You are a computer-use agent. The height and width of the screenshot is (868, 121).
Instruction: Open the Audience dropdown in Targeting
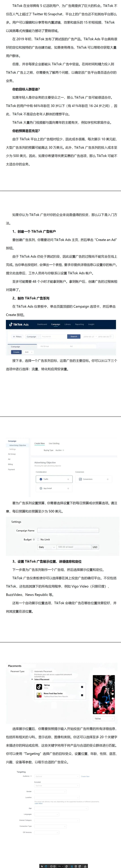pyautogui.click(x=57, y=776)
